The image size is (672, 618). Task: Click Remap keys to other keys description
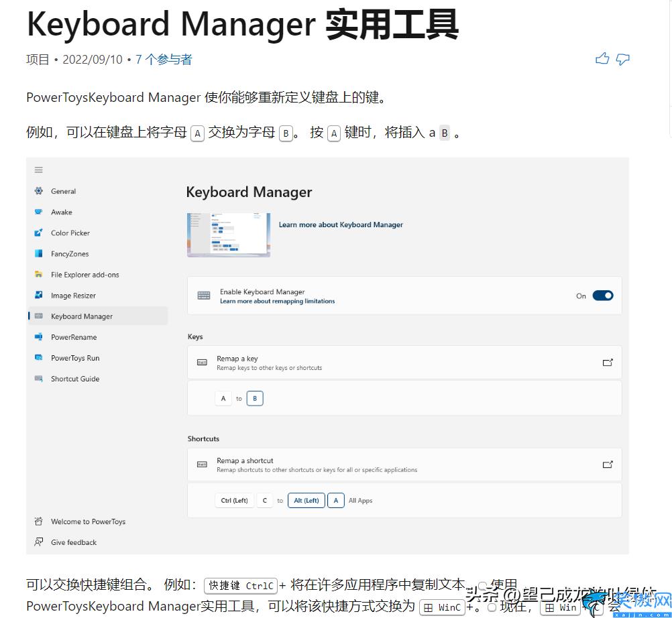pos(269,368)
